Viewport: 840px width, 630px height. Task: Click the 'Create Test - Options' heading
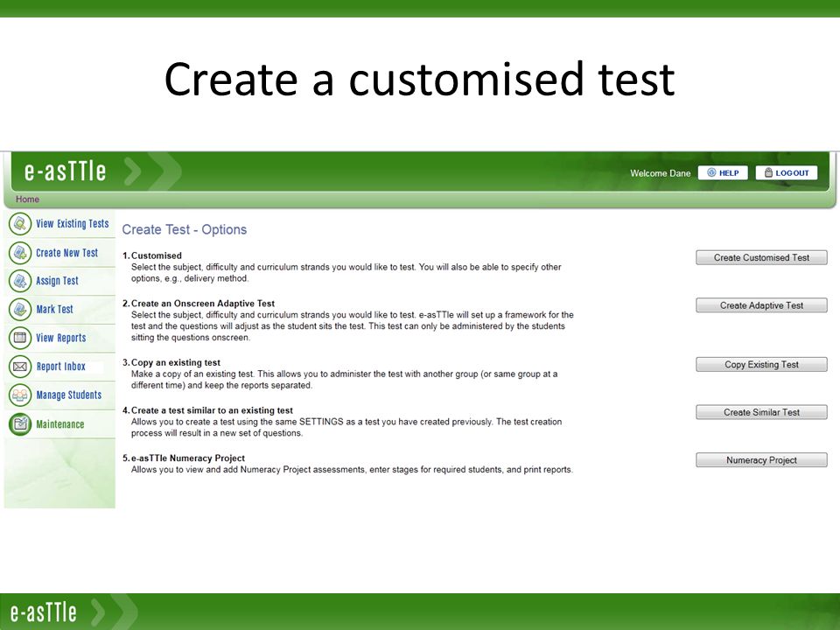tap(185, 229)
